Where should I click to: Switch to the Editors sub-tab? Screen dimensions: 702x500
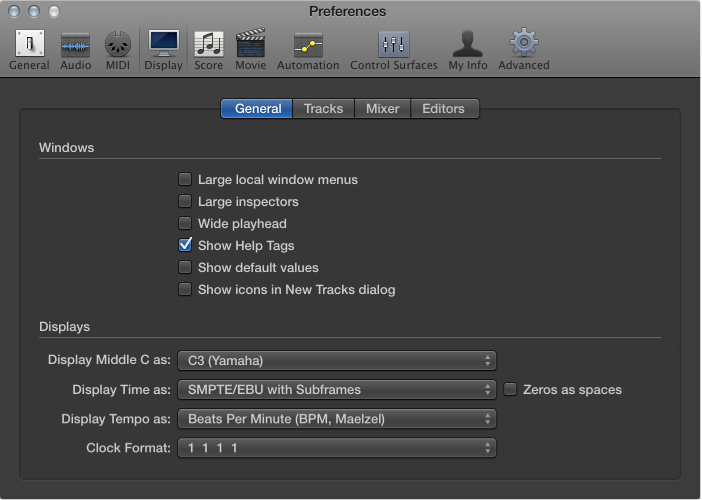(444, 109)
